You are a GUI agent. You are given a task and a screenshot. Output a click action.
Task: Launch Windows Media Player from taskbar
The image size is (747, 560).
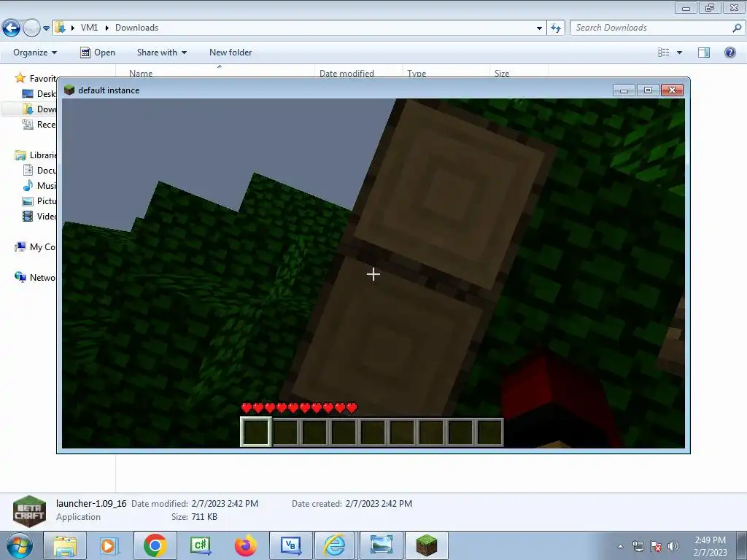(109, 545)
